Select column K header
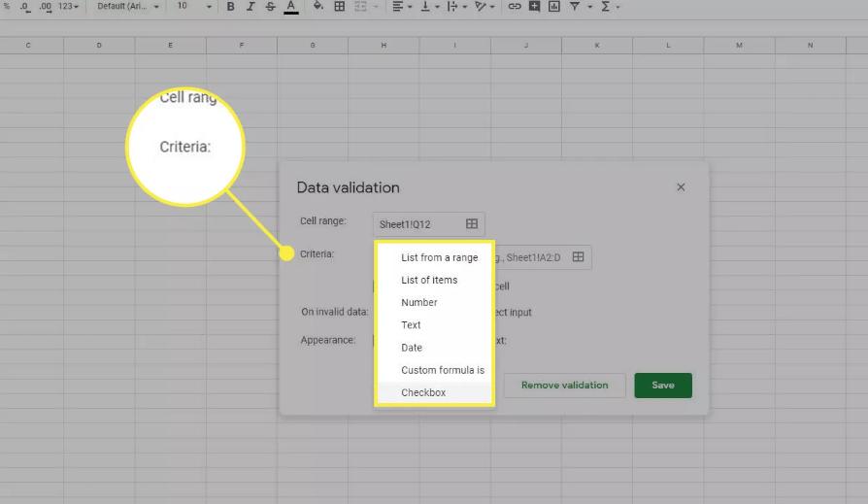The width and height of the screenshot is (868, 504). [597, 46]
